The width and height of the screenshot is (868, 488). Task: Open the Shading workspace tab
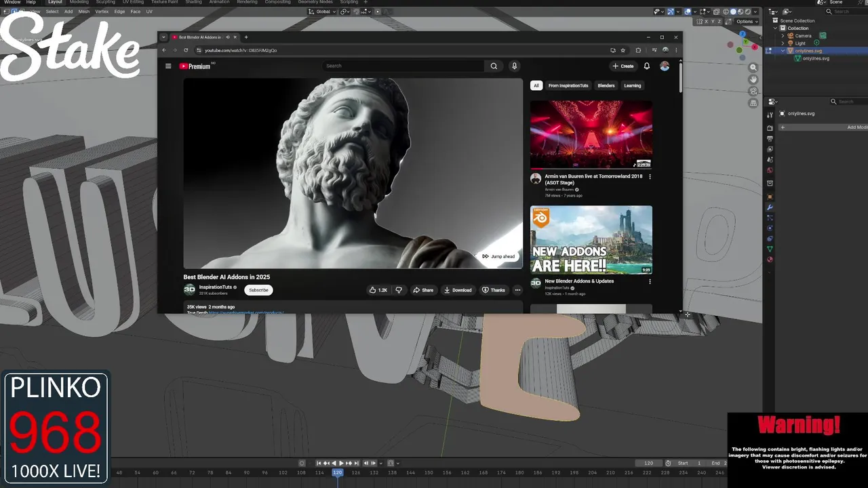click(193, 2)
